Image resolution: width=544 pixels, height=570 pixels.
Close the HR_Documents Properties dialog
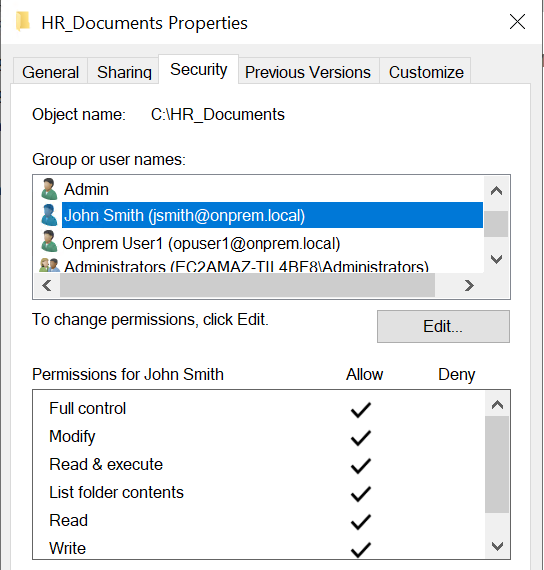click(x=517, y=22)
